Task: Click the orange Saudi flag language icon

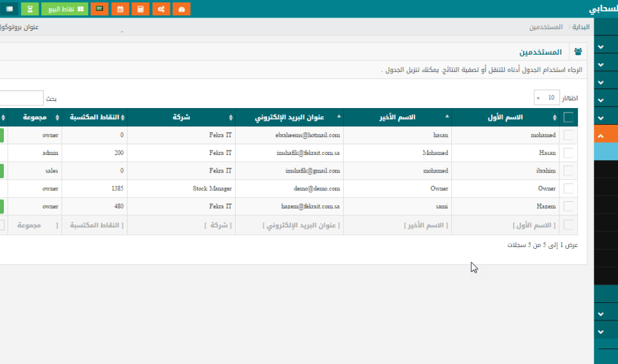Action: (99, 9)
